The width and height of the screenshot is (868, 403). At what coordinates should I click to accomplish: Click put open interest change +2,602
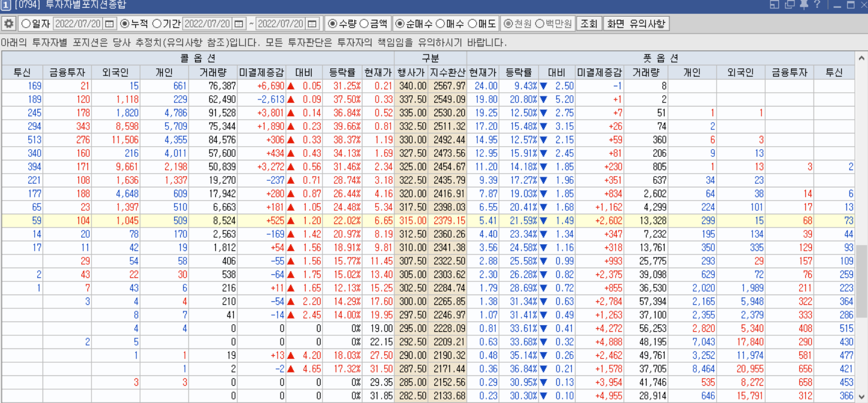600,221
